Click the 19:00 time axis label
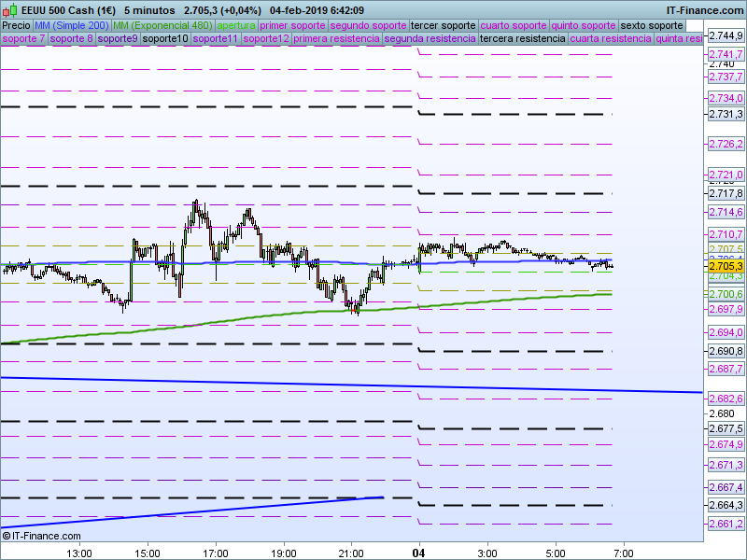The image size is (747, 560). pyautogui.click(x=284, y=553)
